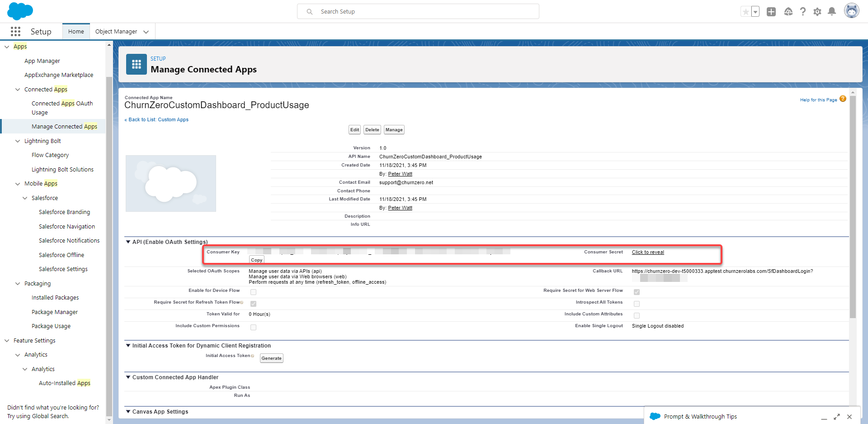This screenshot has height=424, width=868.
Task: Open Salesforce Notifications in the sidebar
Action: (69, 241)
